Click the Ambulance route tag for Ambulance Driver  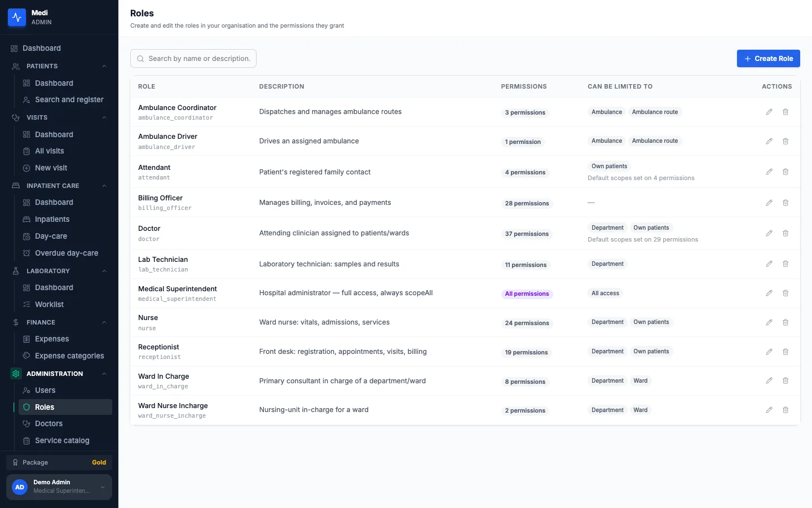point(655,141)
